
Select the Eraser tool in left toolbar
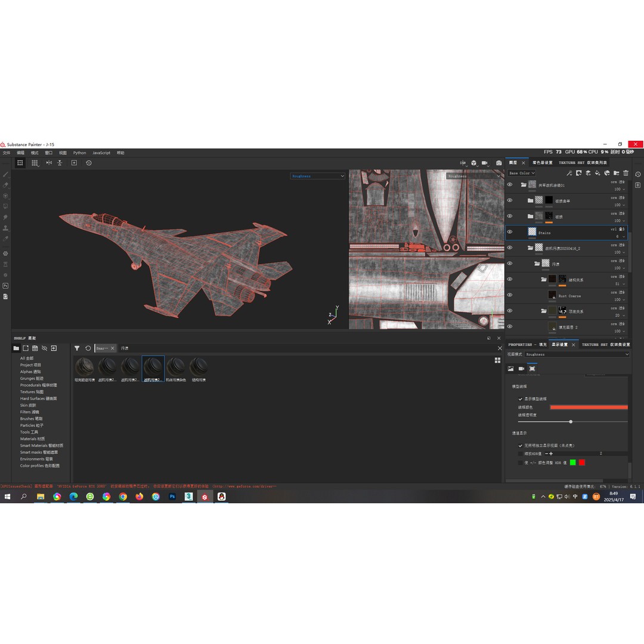pos(5,185)
